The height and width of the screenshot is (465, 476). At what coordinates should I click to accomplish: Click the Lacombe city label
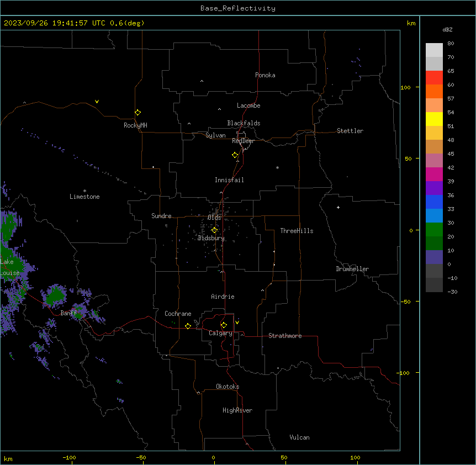click(x=248, y=105)
